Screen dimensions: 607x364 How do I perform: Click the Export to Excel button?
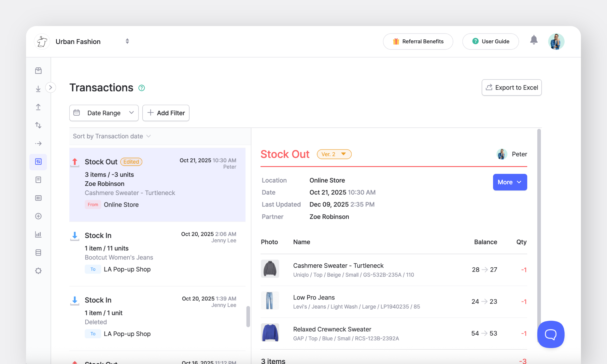click(x=511, y=88)
